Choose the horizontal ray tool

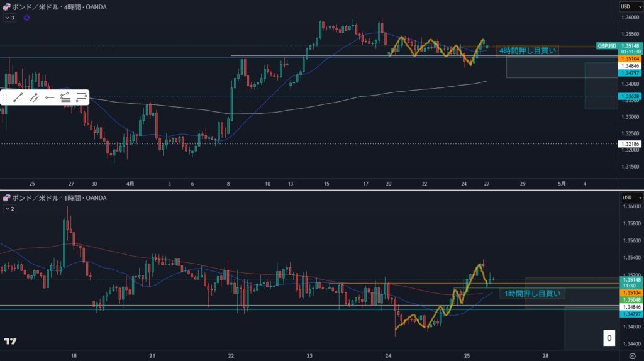pyautogui.click(x=50, y=97)
